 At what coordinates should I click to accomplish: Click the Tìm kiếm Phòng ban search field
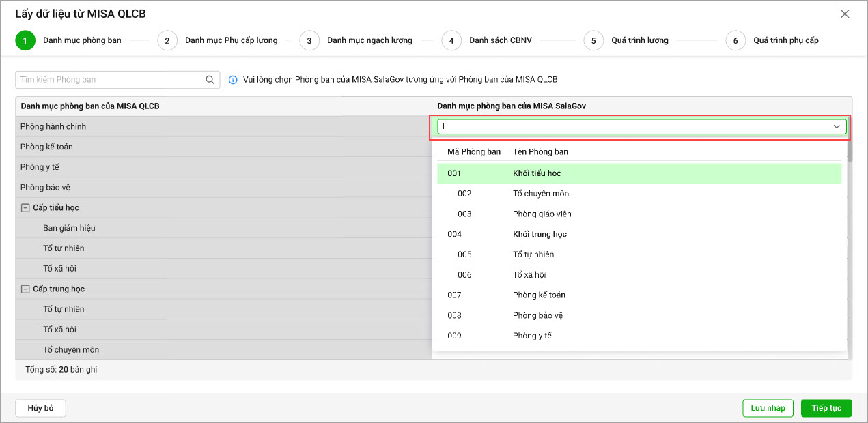point(109,80)
